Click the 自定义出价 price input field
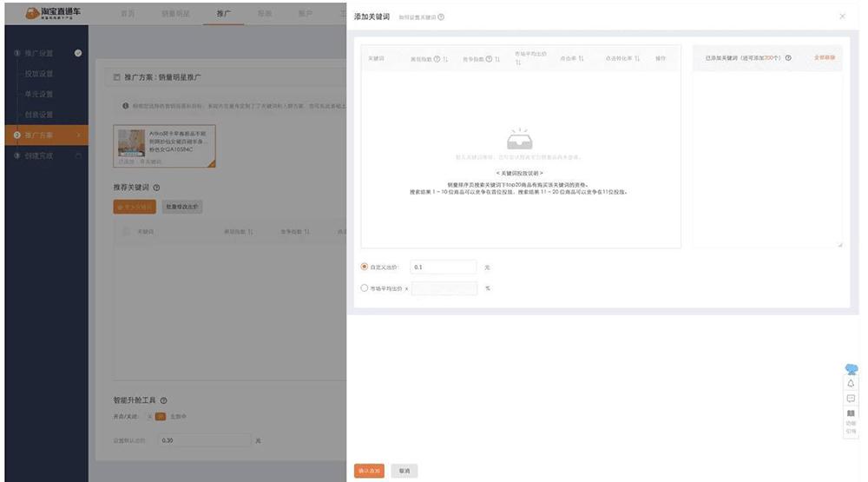The height and width of the screenshot is (482, 868). tap(444, 267)
